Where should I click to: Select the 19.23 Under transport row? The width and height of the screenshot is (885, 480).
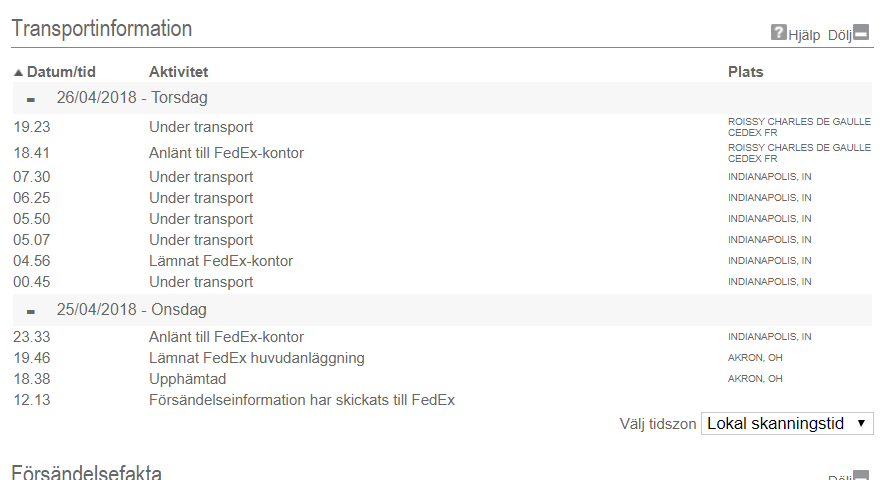(442, 127)
